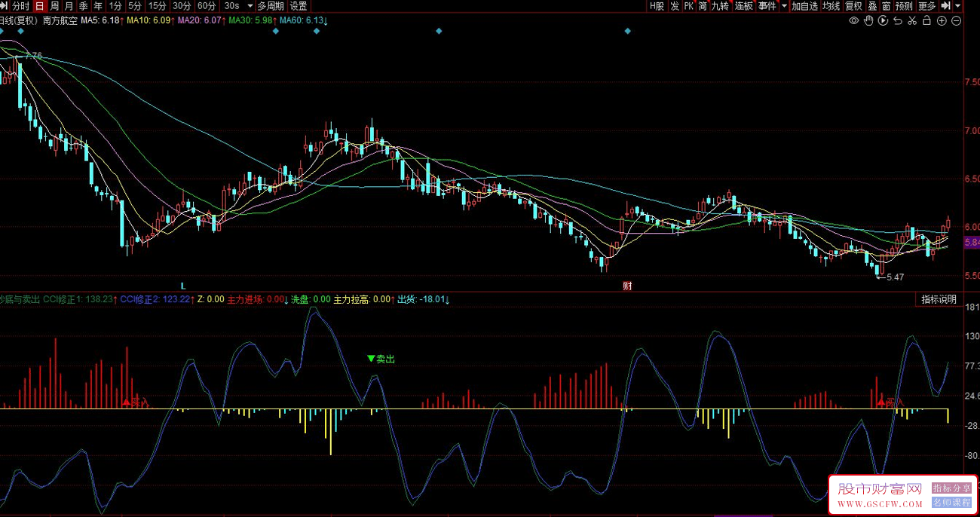Click the PK compare button

point(689,6)
